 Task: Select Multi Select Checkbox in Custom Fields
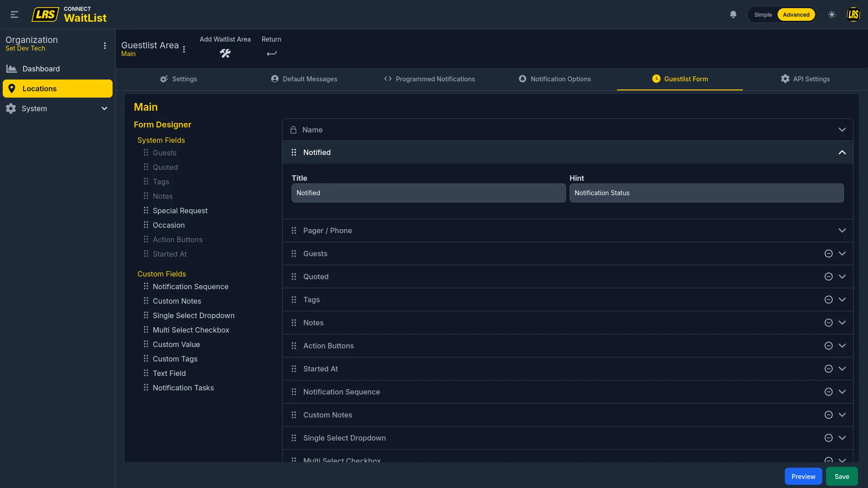tap(191, 330)
